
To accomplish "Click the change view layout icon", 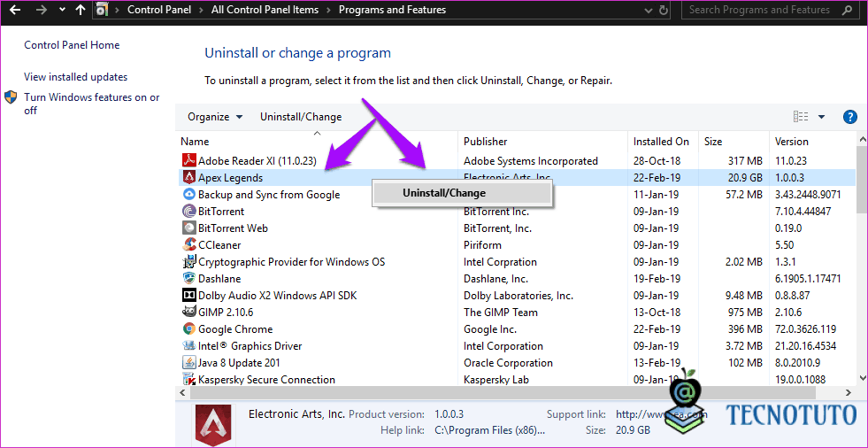I will tap(801, 116).
